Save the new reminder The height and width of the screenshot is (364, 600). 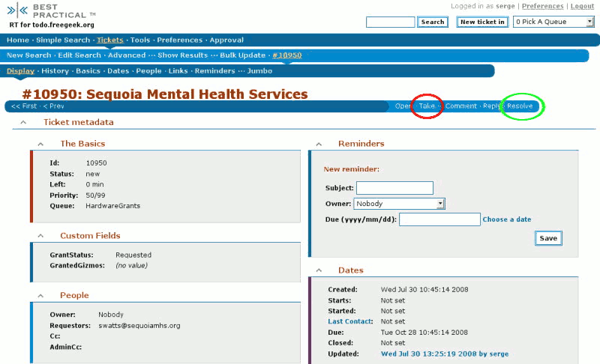tap(548, 238)
